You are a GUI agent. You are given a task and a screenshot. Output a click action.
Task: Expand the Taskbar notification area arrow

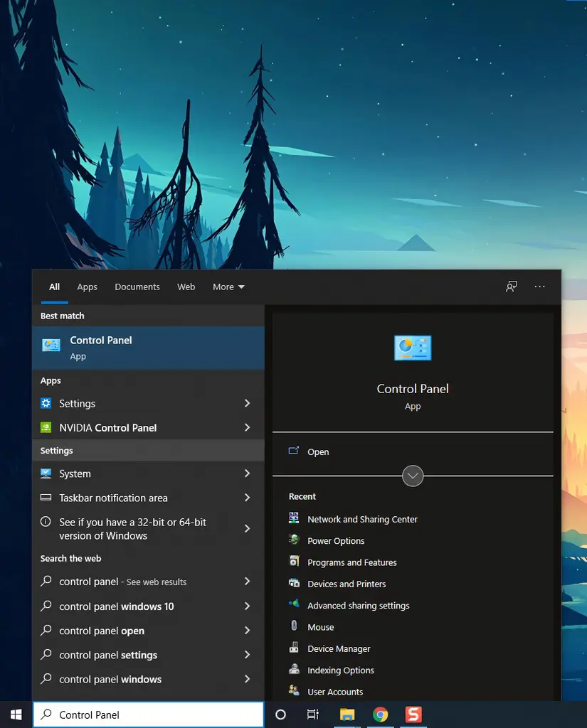pyautogui.click(x=248, y=498)
